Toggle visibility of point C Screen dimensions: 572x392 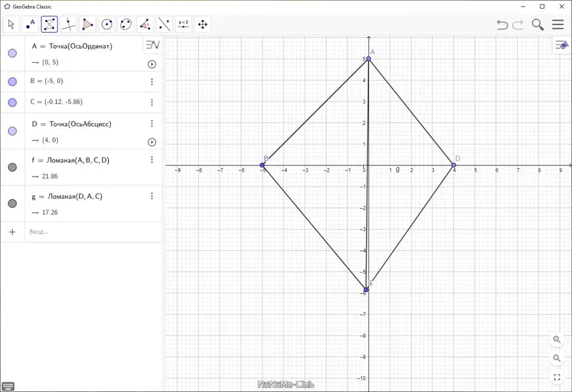[x=12, y=102]
